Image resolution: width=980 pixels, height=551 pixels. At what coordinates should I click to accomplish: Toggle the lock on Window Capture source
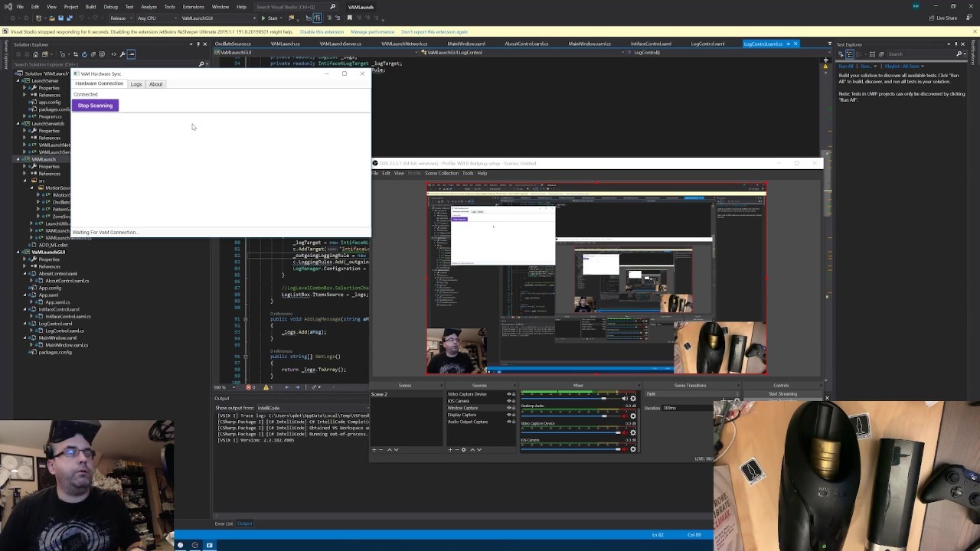(x=514, y=408)
